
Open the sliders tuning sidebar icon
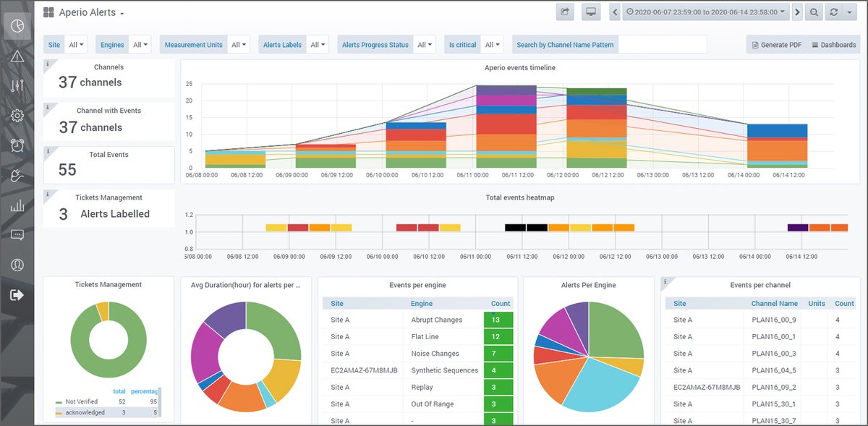pos(17,86)
